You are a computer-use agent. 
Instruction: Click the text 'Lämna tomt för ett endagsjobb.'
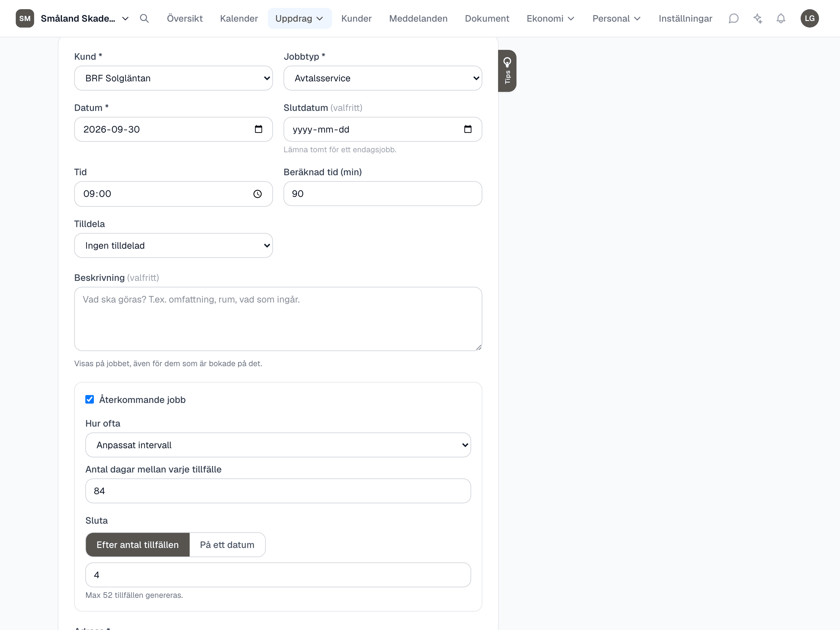click(x=340, y=150)
